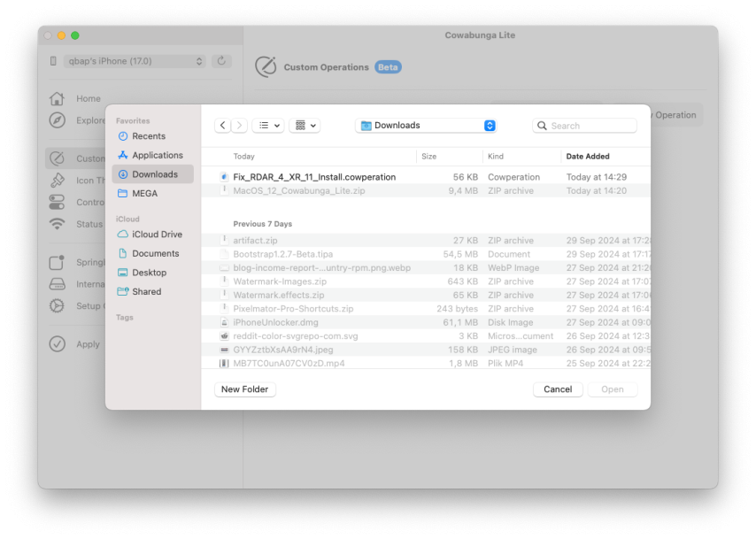Select Bootstrap1.2.7-Beta.tipa file
Image resolution: width=756 pixels, height=539 pixels.
coord(426,254)
